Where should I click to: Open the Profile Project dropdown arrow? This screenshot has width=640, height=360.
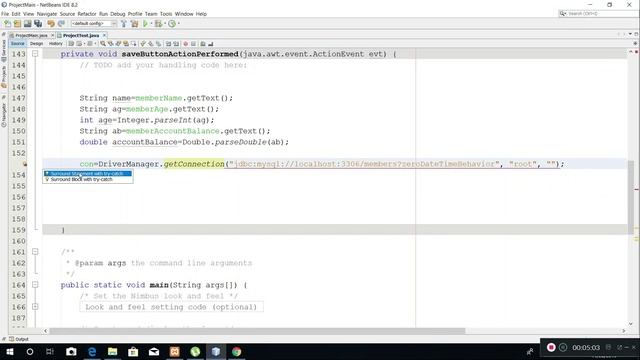pos(178,24)
